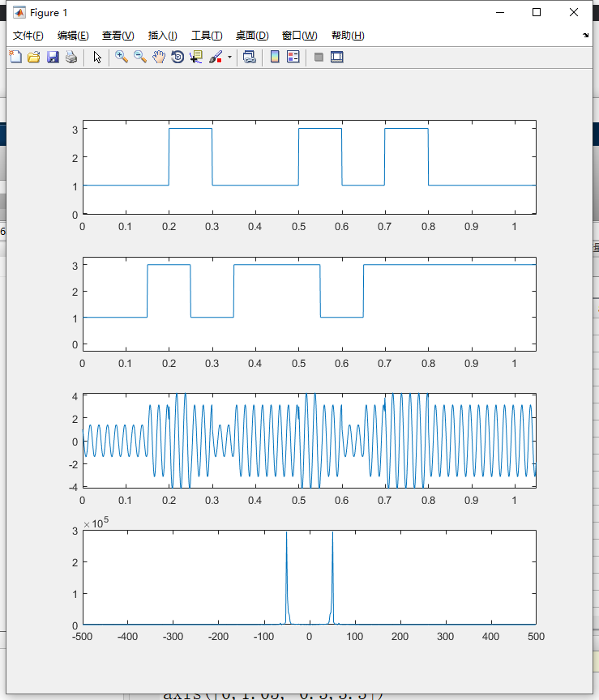The image size is (599, 700).
Task: Select the Edit Plot arrow tool
Action: point(97,57)
